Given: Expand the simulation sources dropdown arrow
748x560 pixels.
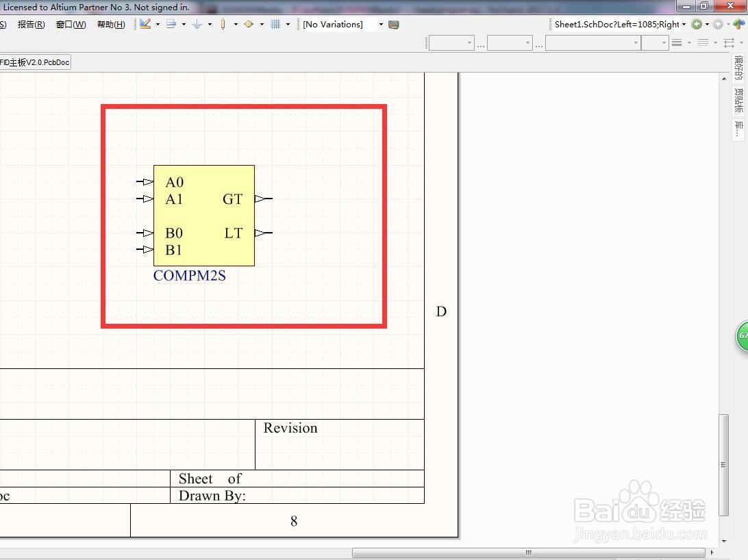Looking at the screenshot, I should (262, 25).
